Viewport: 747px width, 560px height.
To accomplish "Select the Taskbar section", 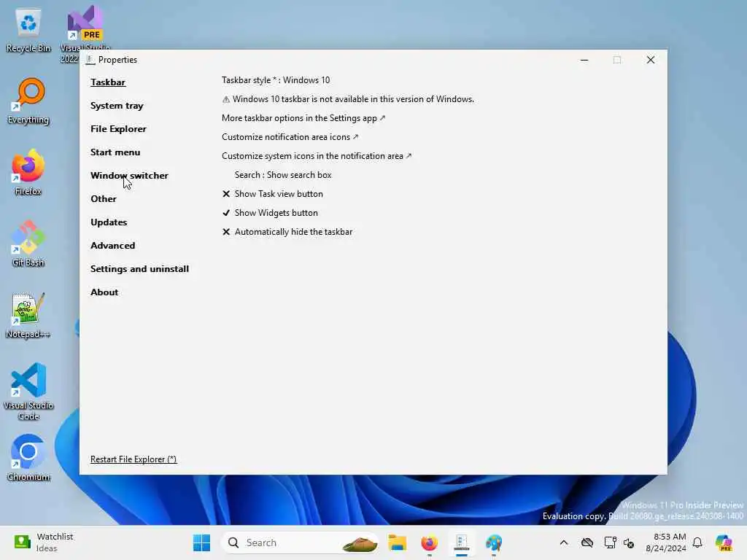I will point(108,82).
